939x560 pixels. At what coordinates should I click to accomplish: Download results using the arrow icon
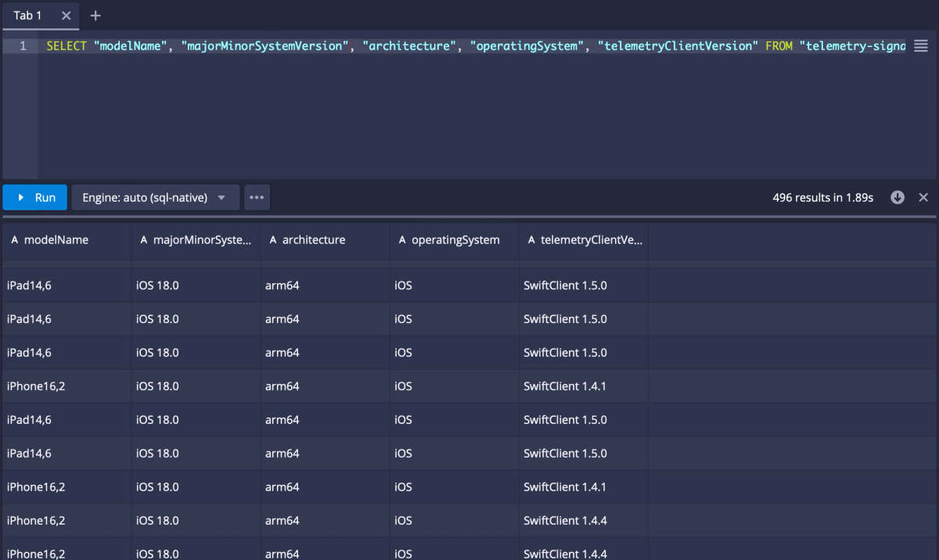point(898,198)
